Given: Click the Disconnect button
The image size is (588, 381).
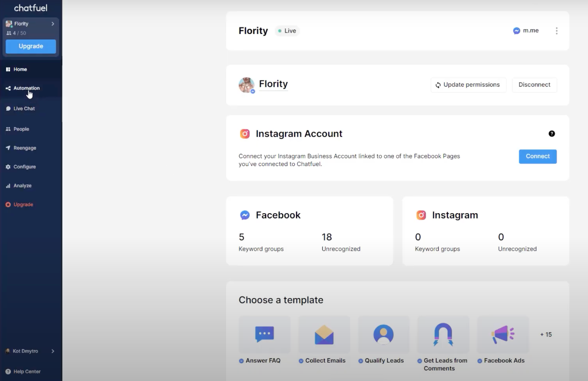Looking at the screenshot, I should coord(534,85).
